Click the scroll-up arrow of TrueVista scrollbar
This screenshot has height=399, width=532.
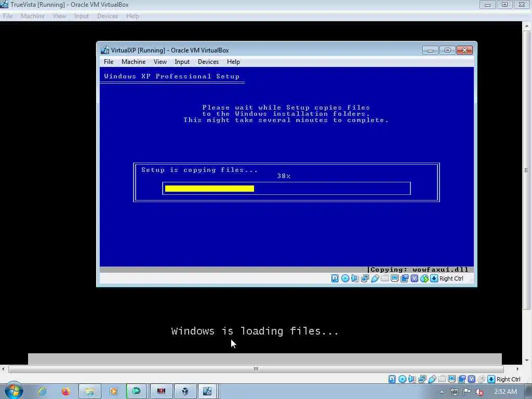click(526, 26)
